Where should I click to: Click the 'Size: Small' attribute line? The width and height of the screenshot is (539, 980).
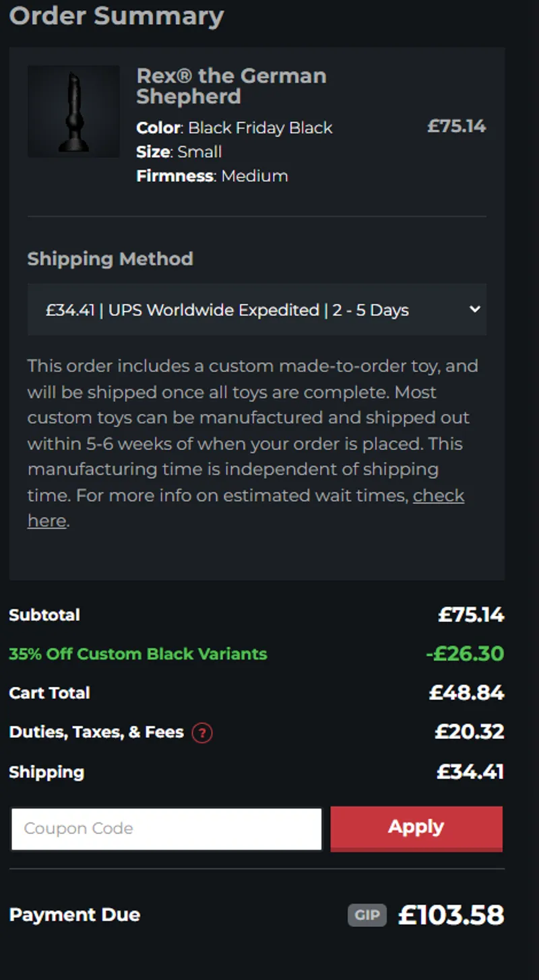[x=179, y=152]
